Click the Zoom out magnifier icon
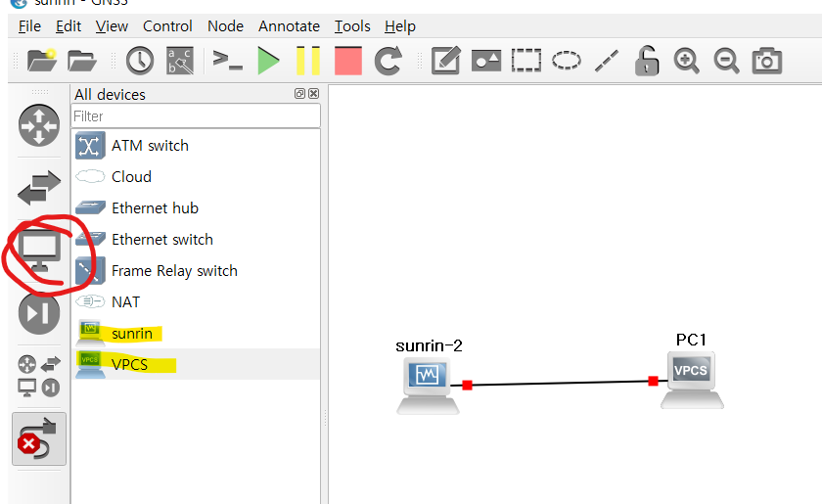822x504 pixels. pyautogui.click(x=726, y=61)
